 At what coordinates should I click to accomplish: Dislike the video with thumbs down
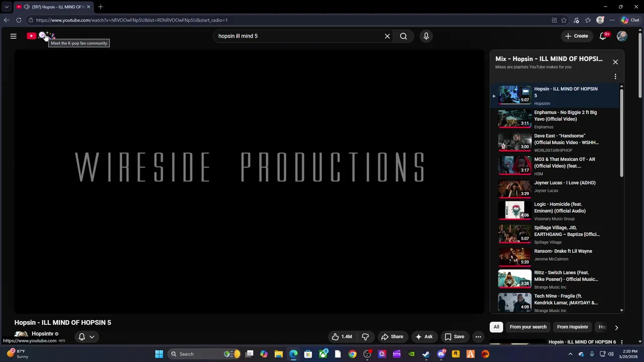(x=366, y=337)
